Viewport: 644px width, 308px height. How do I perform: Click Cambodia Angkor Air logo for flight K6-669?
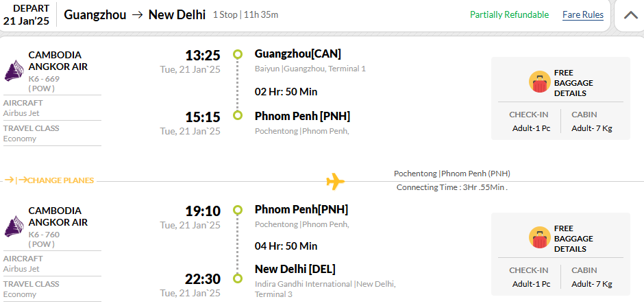[14, 71]
